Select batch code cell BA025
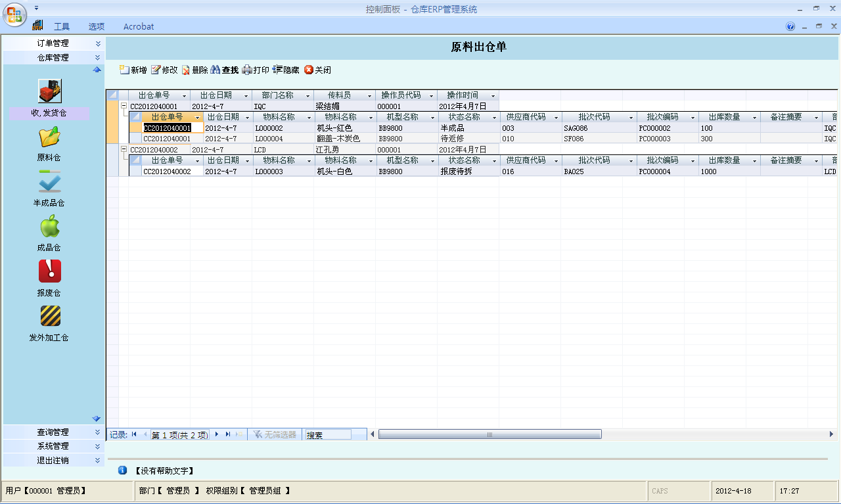The width and height of the screenshot is (841, 504). pyautogui.click(x=599, y=171)
